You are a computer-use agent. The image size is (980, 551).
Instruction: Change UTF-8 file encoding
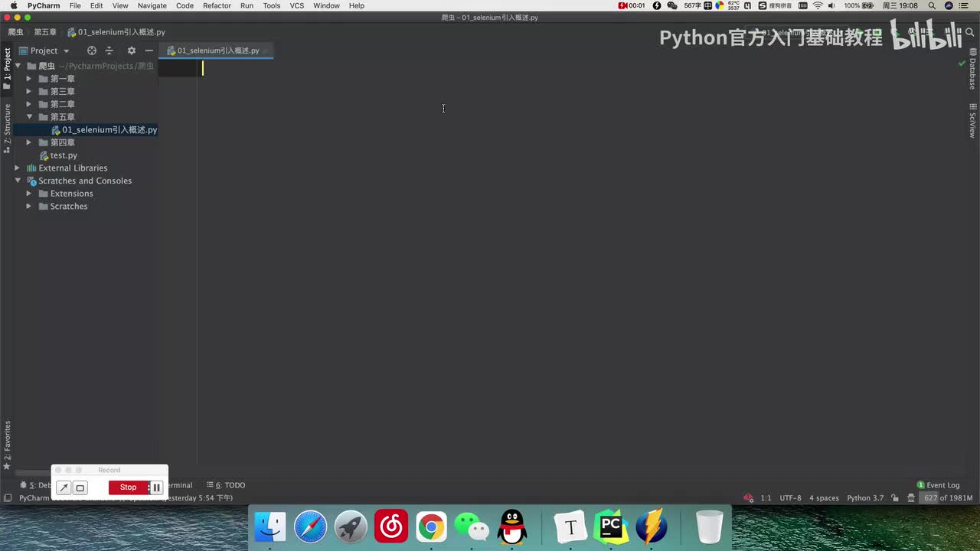790,498
